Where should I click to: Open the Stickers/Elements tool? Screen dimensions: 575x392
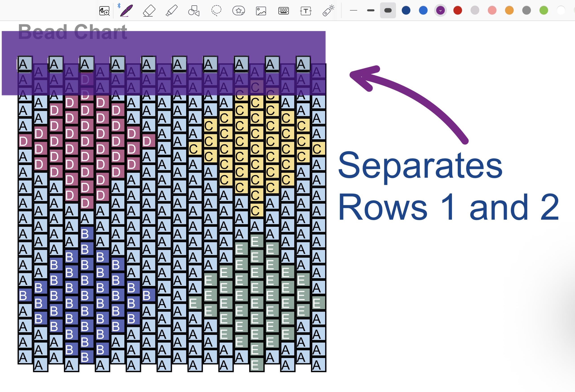click(x=239, y=11)
